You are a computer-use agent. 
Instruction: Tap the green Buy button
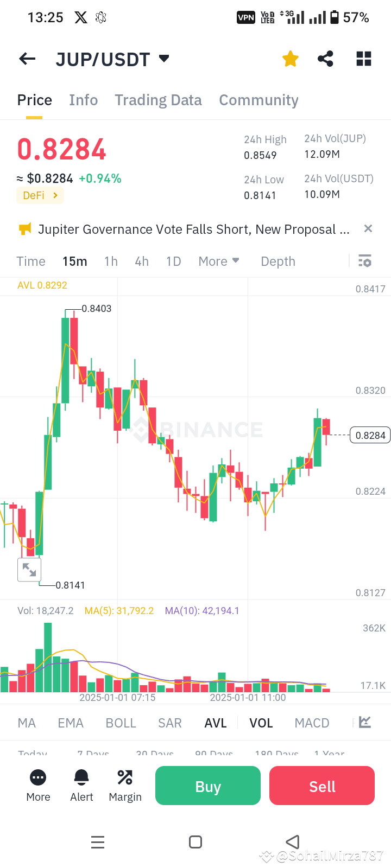[x=207, y=785]
